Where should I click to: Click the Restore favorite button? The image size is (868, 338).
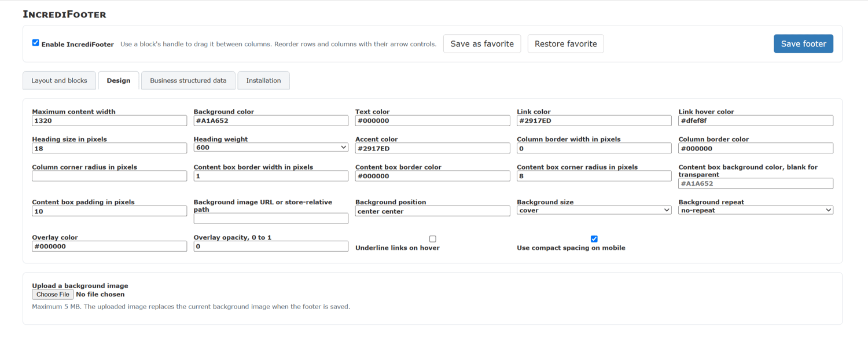565,44
